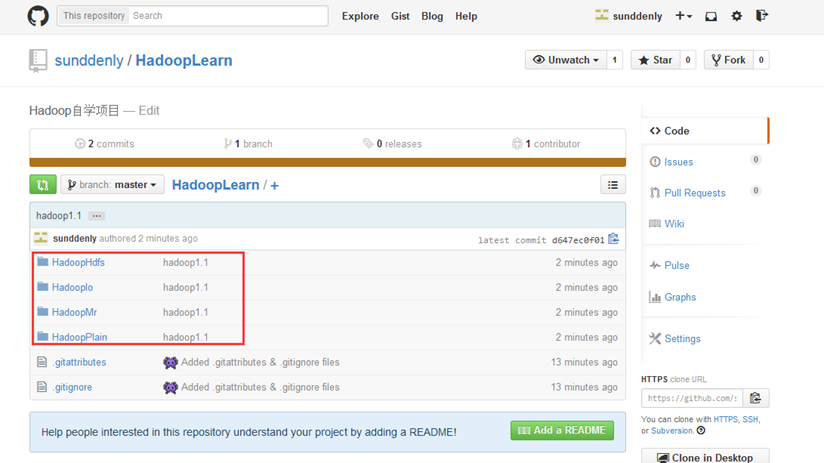Click the HadoopPlain folder icon
Screen dimensions: 824x463
pos(43,336)
